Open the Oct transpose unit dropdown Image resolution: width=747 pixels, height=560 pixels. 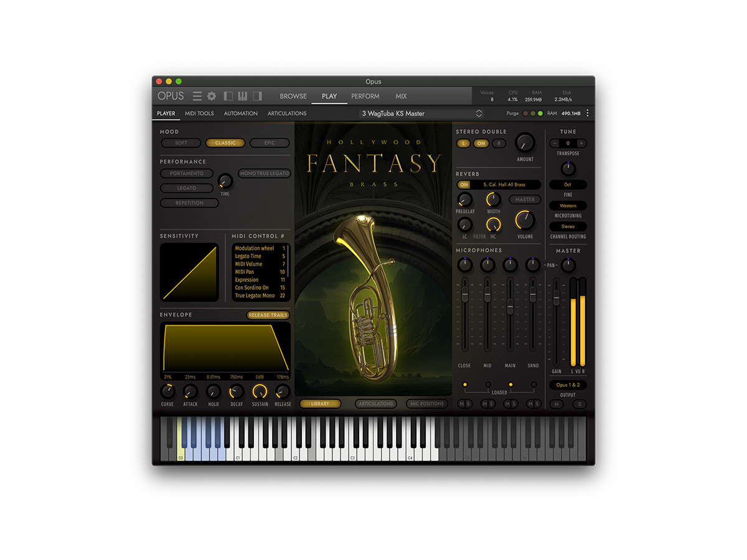(x=568, y=185)
